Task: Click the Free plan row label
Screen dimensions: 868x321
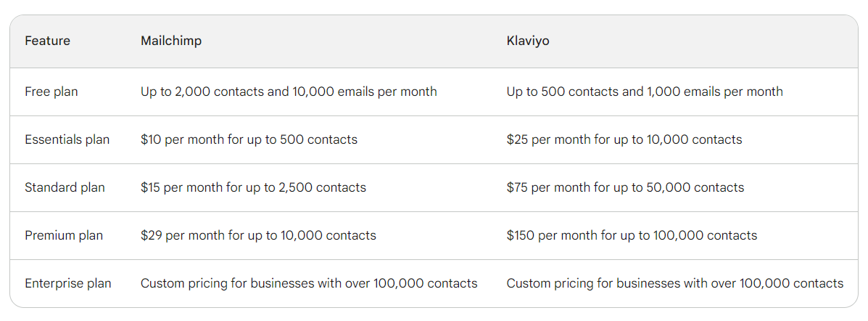Action: coord(51,92)
